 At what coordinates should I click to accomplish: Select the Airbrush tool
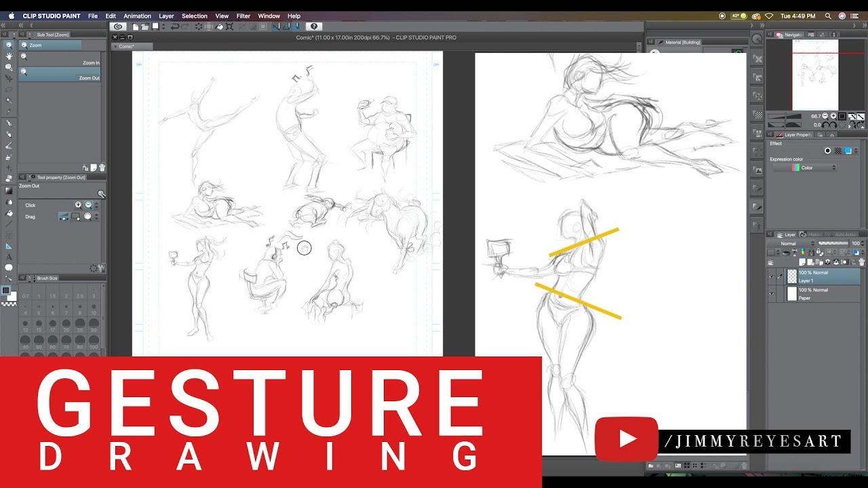pos(9,156)
